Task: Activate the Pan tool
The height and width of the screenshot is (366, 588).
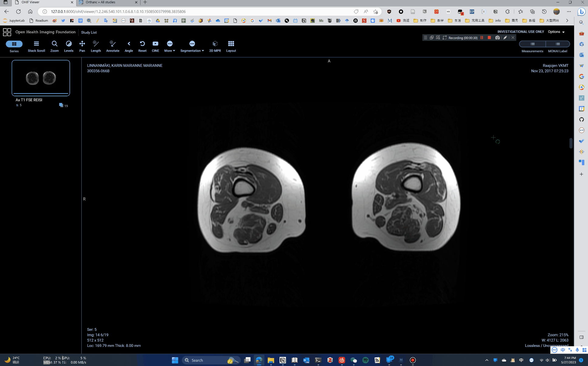Action: pyautogui.click(x=82, y=46)
